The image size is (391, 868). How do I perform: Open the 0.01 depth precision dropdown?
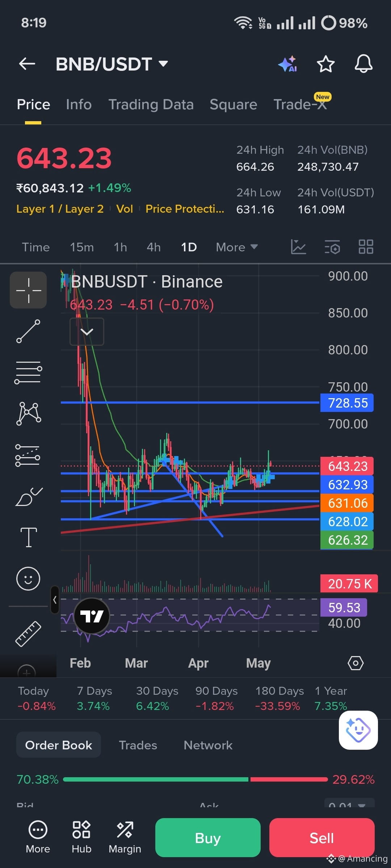[349, 804]
